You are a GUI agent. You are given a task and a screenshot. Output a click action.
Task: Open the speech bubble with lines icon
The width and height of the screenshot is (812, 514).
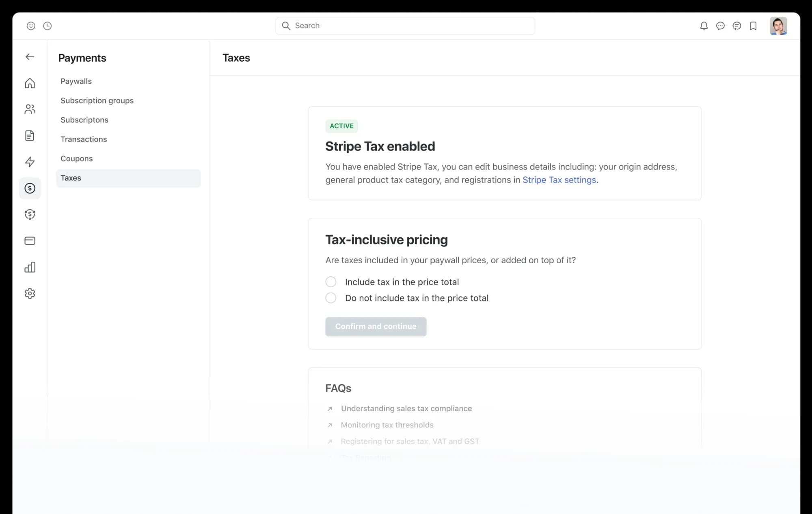click(x=736, y=26)
